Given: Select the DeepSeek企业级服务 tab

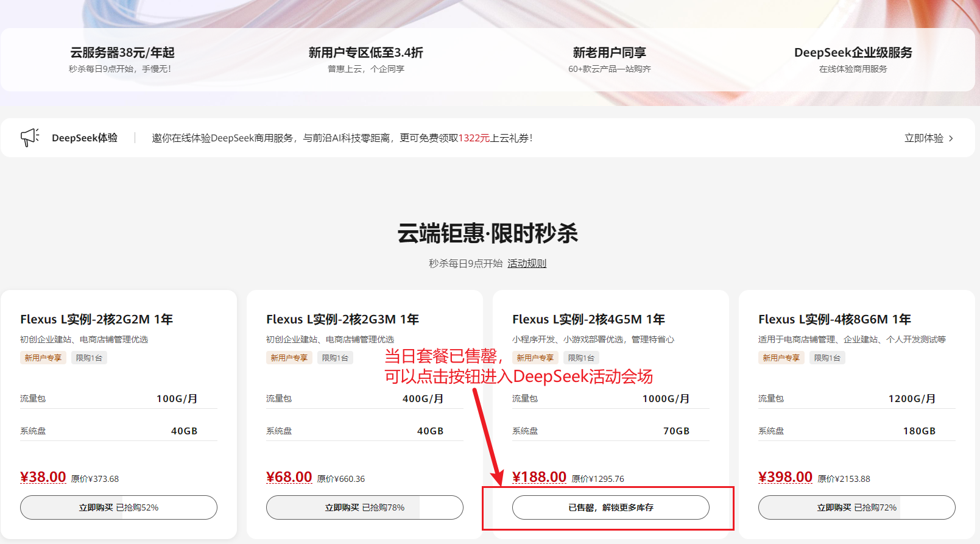Looking at the screenshot, I should [x=853, y=60].
